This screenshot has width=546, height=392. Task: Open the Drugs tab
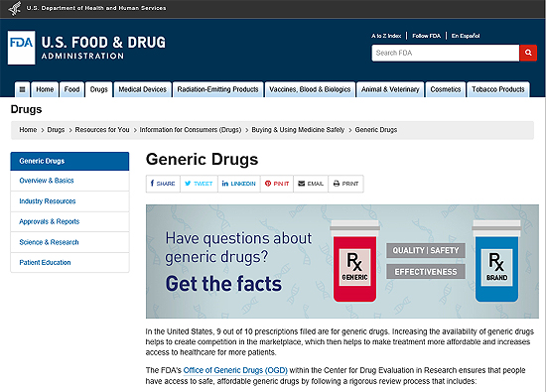click(99, 89)
